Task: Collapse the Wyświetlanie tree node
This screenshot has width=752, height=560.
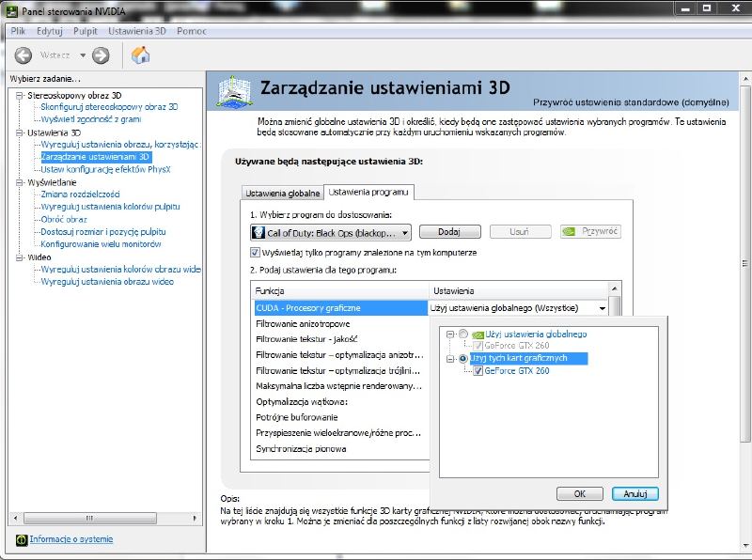Action: [19, 182]
